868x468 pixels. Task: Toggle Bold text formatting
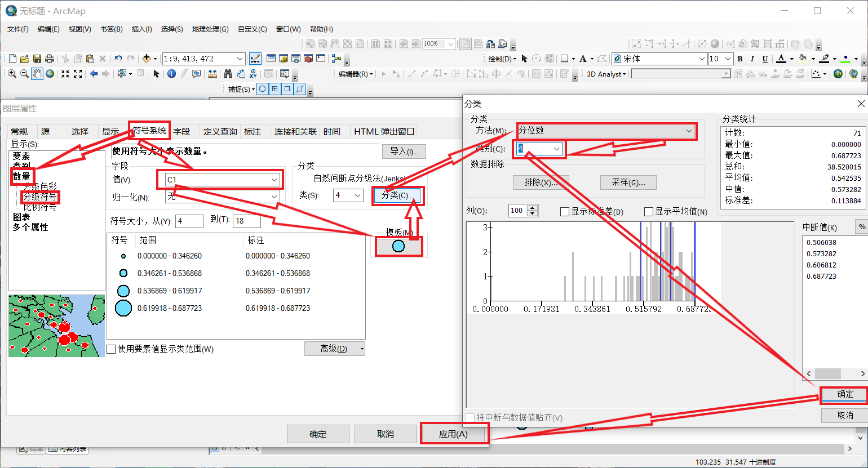(740, 59)
